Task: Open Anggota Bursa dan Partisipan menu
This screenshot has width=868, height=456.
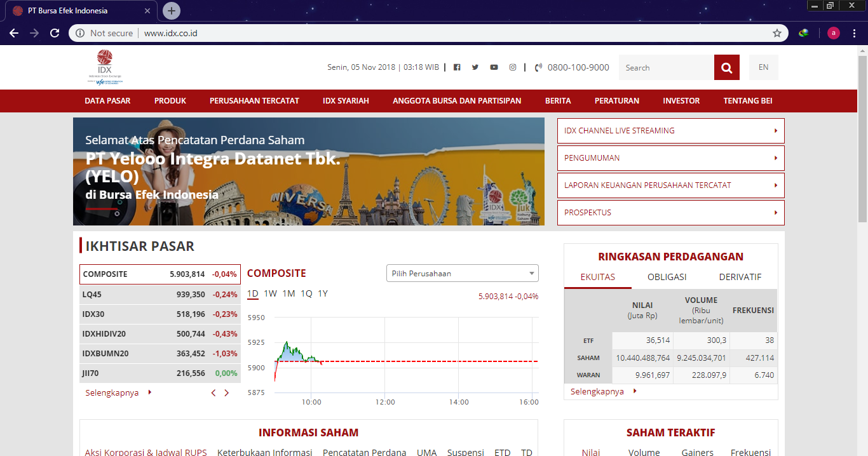Action: point(457,101)
